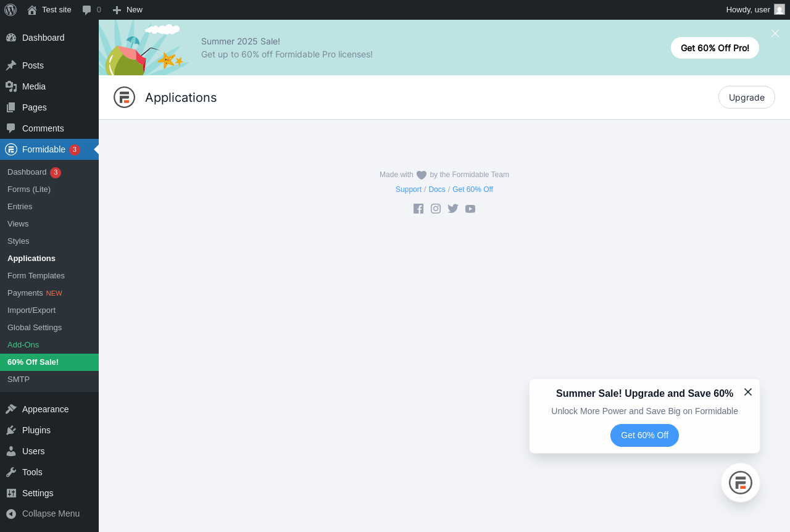Open Forms (Lite) submenu
Image resolution: width=790 pixels, height=532 pixels.
pos(49,189)
